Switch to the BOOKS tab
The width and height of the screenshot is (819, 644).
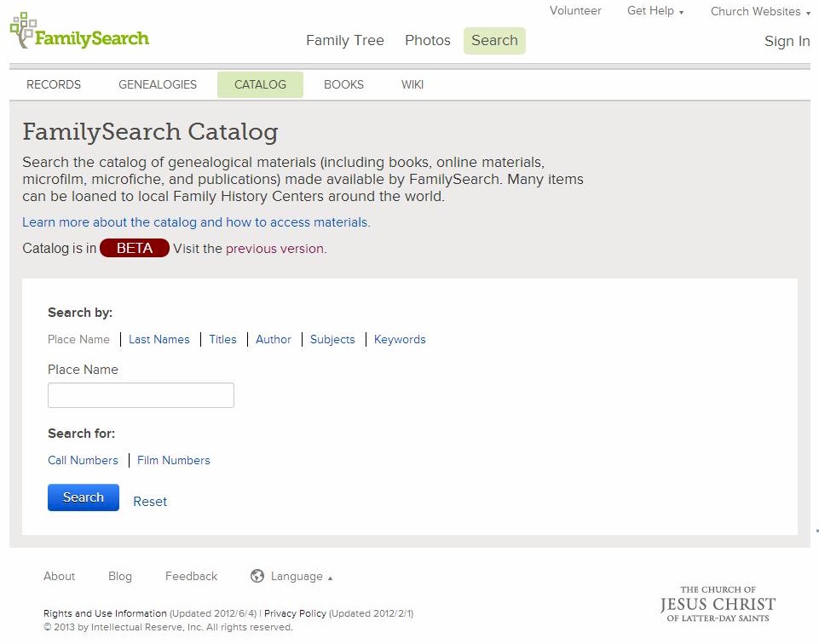coord(343,84)
